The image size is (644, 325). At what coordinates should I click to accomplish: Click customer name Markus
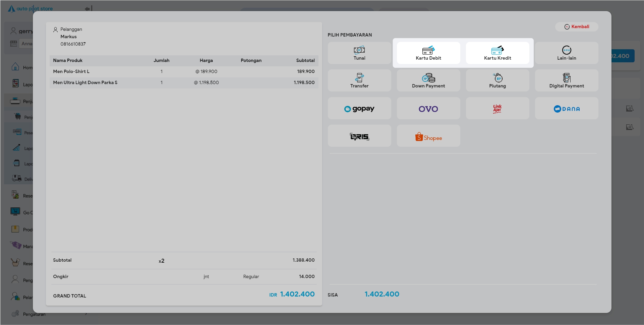coord(68,37)
